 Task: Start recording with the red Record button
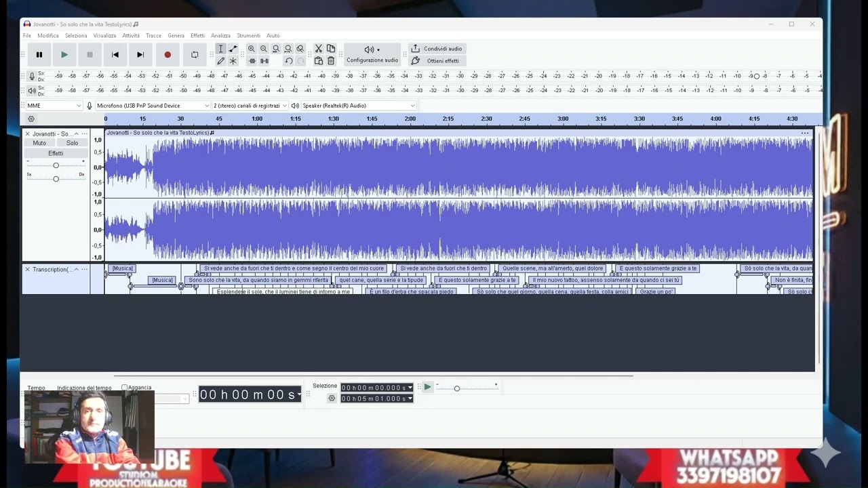click(x=167, y=55)
